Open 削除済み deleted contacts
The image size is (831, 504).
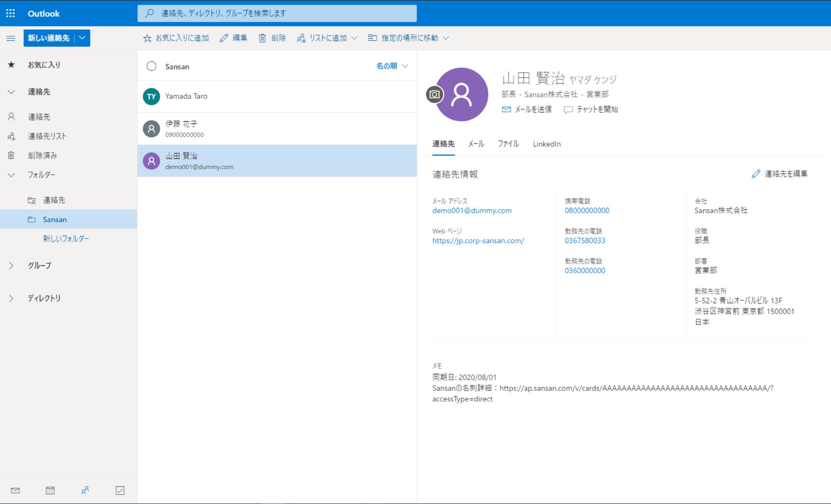(69, 155)
